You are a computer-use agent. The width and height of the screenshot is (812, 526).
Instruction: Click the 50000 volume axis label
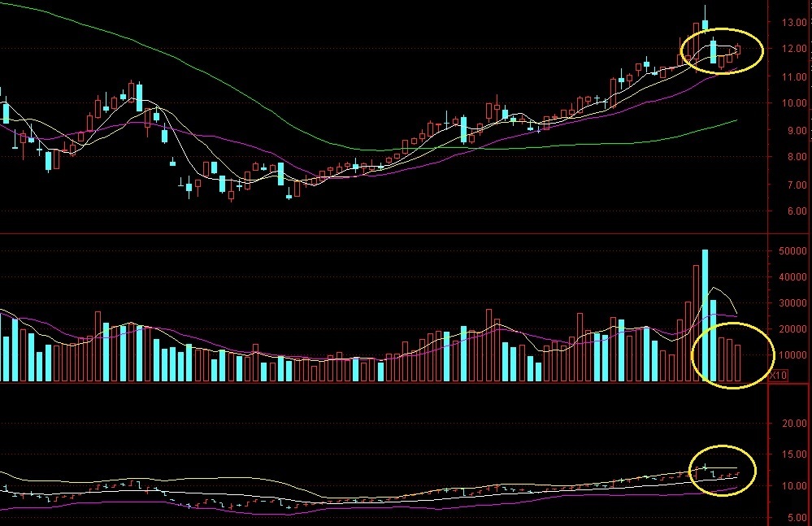click(792, 251)
